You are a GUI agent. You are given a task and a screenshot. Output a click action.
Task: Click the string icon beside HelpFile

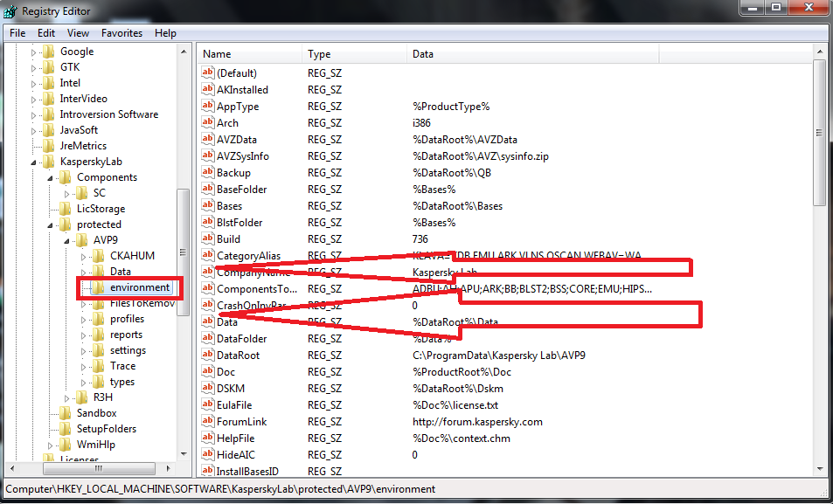(208, 438)
